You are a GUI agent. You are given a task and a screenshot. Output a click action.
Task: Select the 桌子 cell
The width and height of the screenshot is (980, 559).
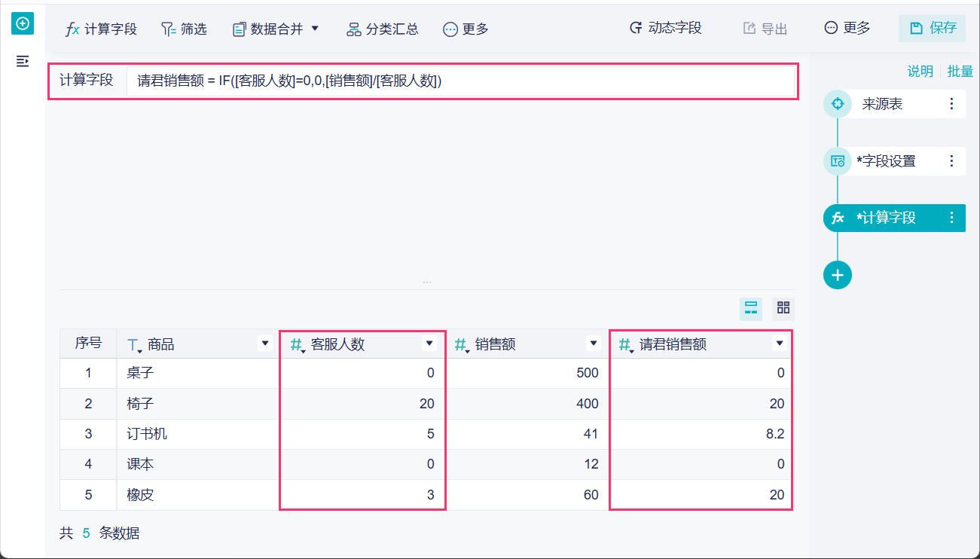tap(197, 373)
